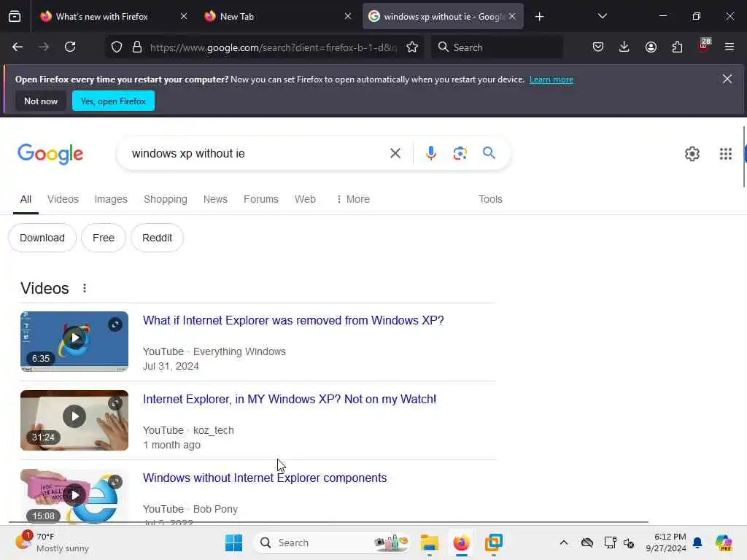Image resolution: width=747 pixels, height=560 pixels.
Task: Open Firefox View recent browsing icon
Action: click(x=15, y=17)
